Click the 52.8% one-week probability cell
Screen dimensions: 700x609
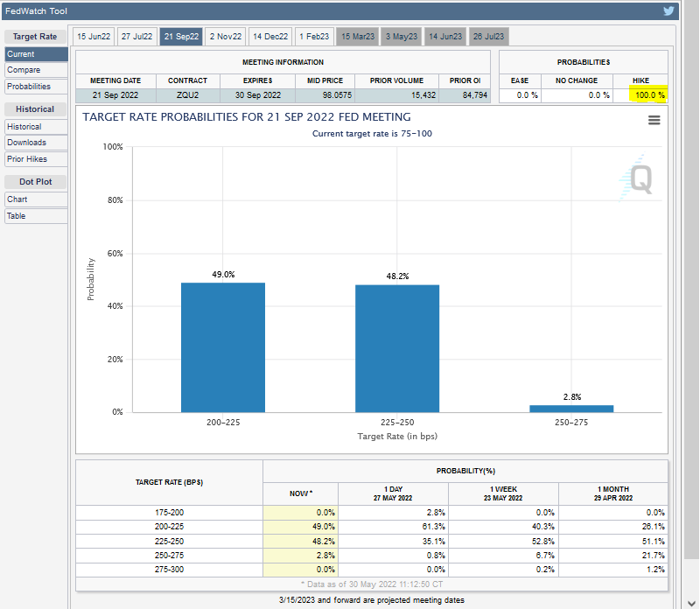click(x=504, y=542)
